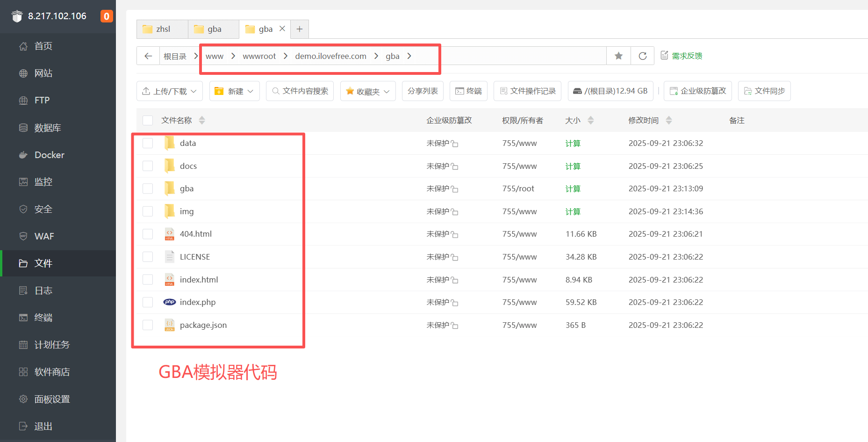Open the 终端 (terminal) from toolbar
The height and width of the screenshot is (442, 868).
tap(468, 91)
